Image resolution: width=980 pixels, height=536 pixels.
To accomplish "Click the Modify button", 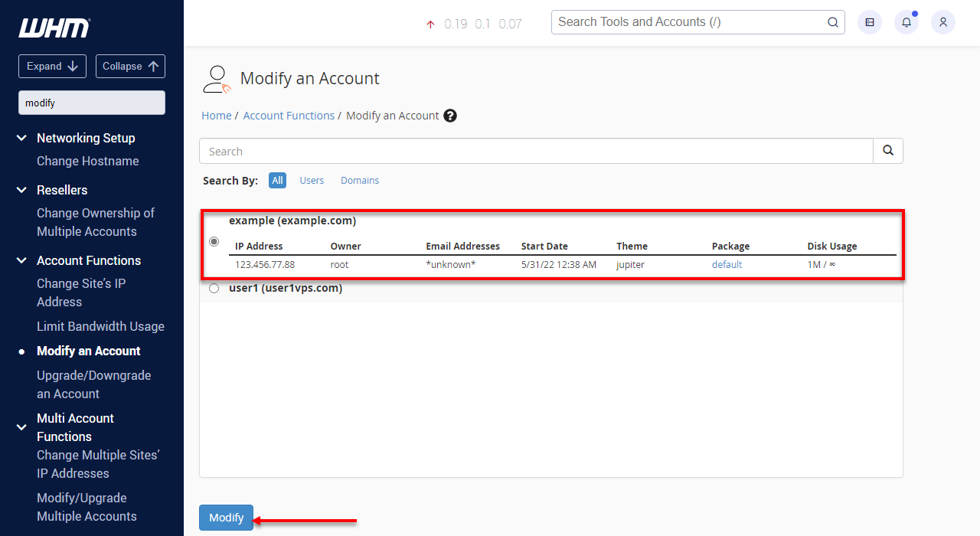I will pos(226,518).
